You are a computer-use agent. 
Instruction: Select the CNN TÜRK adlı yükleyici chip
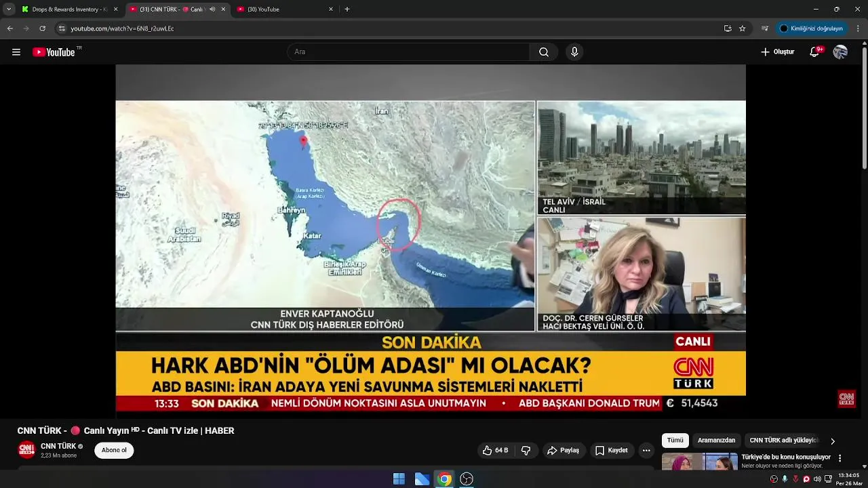[784, 441]
